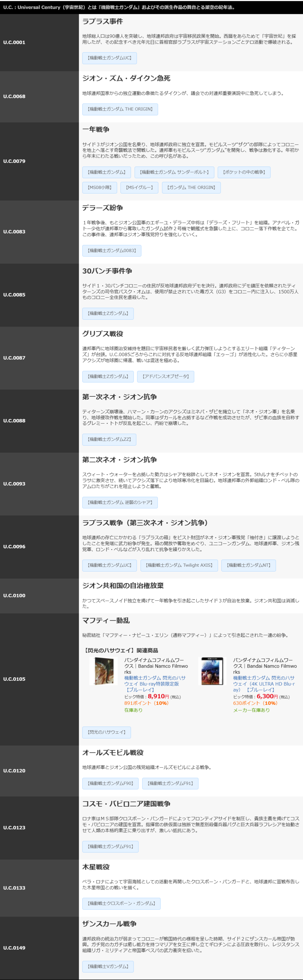Select the 機動戦士ガンダム Twilight AXIS tag
The width and height of the screenshot is (303, 980).
point(179,565)
